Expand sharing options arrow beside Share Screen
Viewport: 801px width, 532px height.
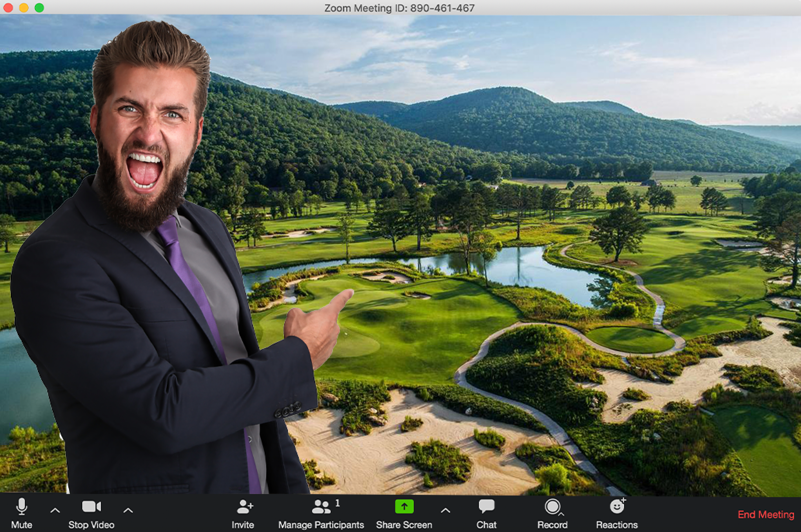point(446,511)
